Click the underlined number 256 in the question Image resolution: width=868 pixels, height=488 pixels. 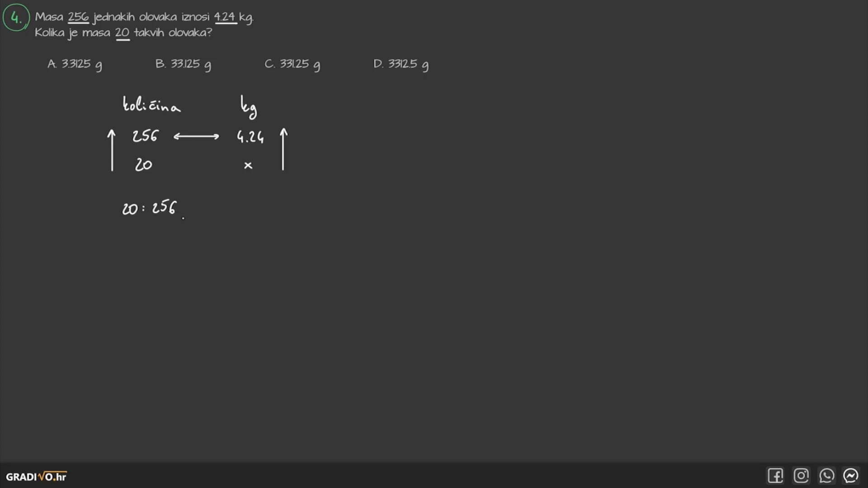[78, 17]
